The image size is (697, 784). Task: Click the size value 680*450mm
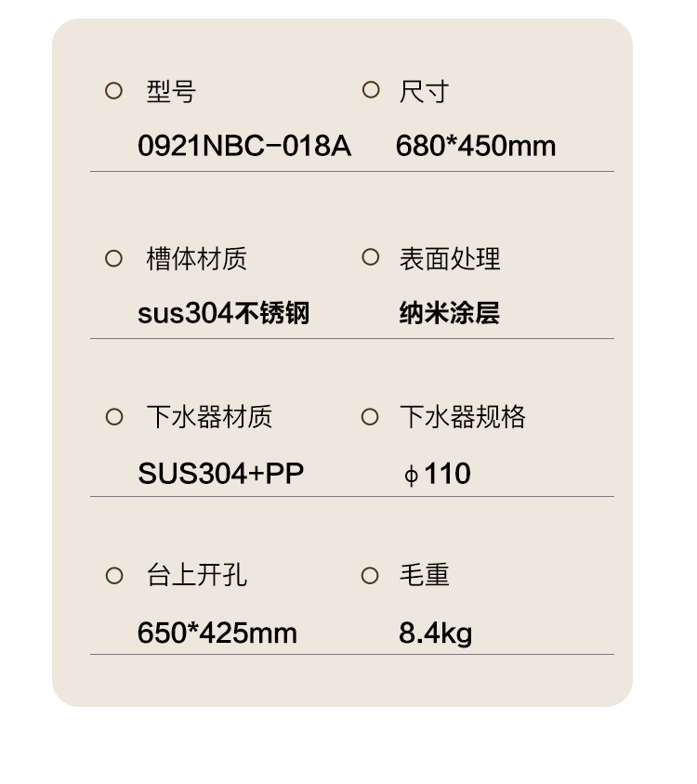(x=476, y=146)
